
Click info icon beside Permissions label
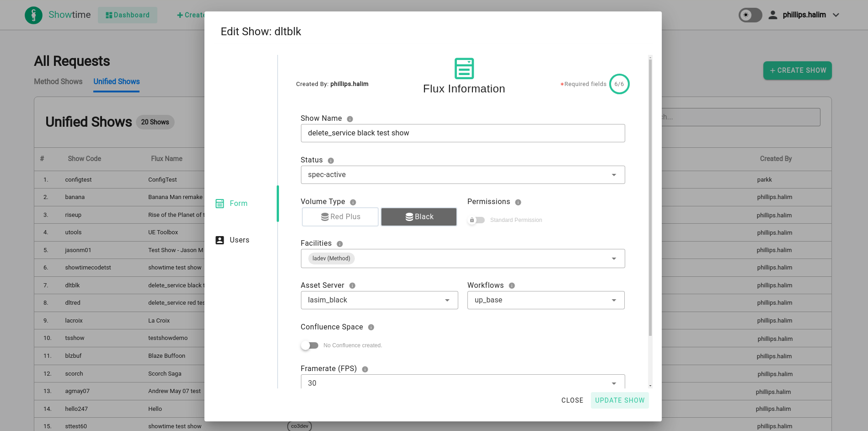(518, 202)
